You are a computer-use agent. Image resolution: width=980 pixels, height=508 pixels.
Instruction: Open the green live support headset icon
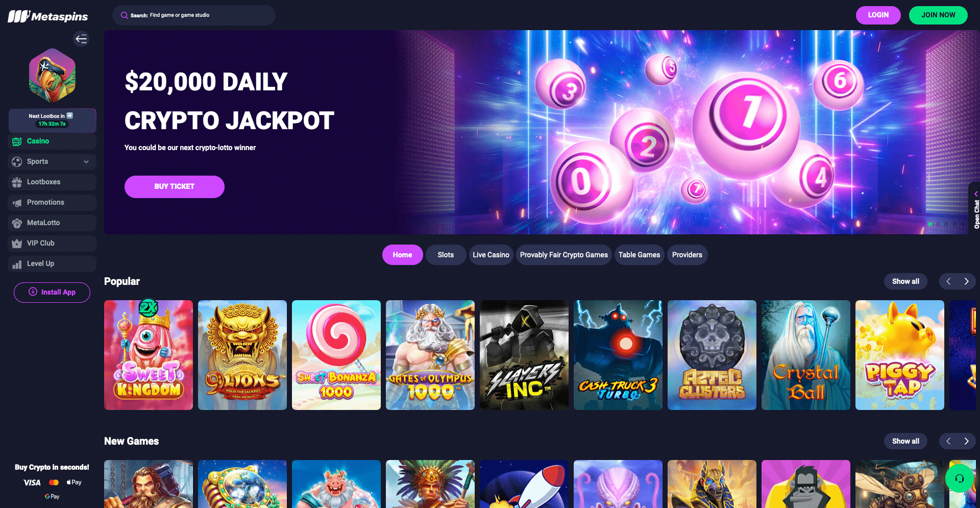[959, 478]
